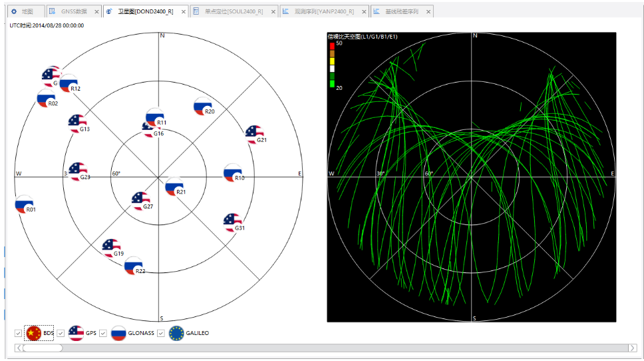This screenshot has width=644, height=361.
Task: Click the G19 GPS satellite icon
Action: 111,248
